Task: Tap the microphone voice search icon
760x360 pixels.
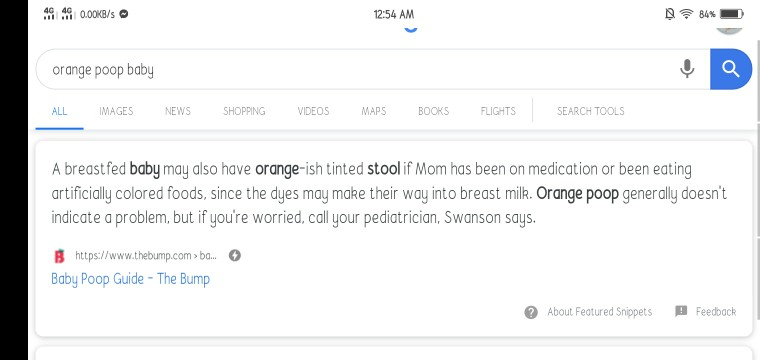Action: pyautogui.click(x=687, y=69)
